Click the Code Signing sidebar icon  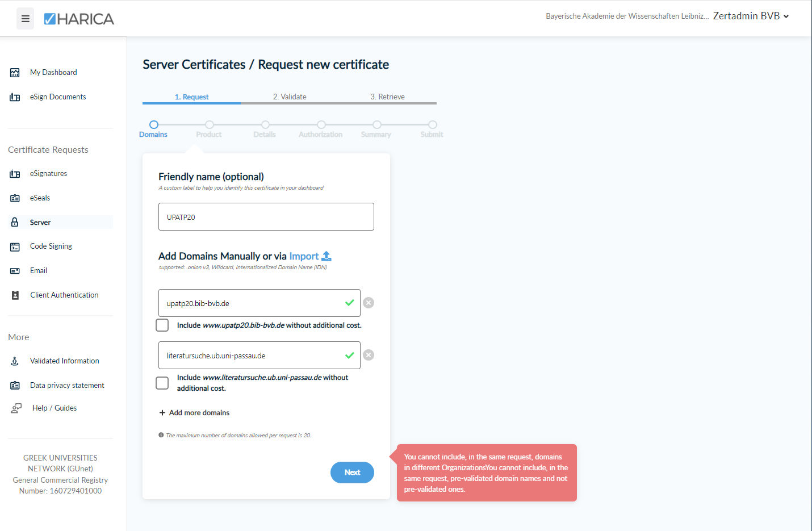click(x=15, y=246)
